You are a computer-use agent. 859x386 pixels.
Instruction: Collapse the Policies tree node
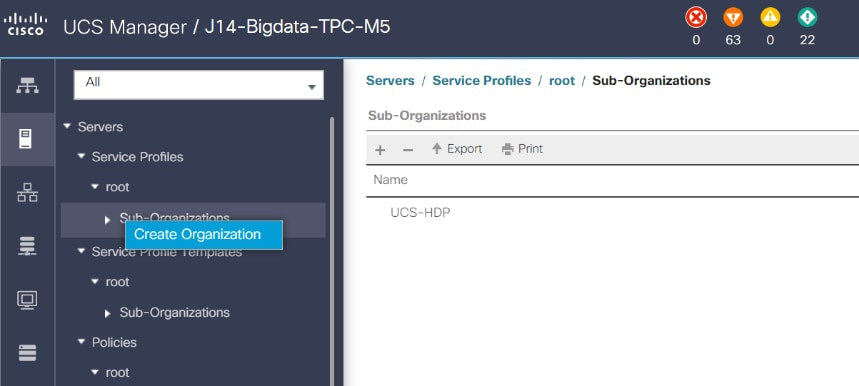pos(81,342)
